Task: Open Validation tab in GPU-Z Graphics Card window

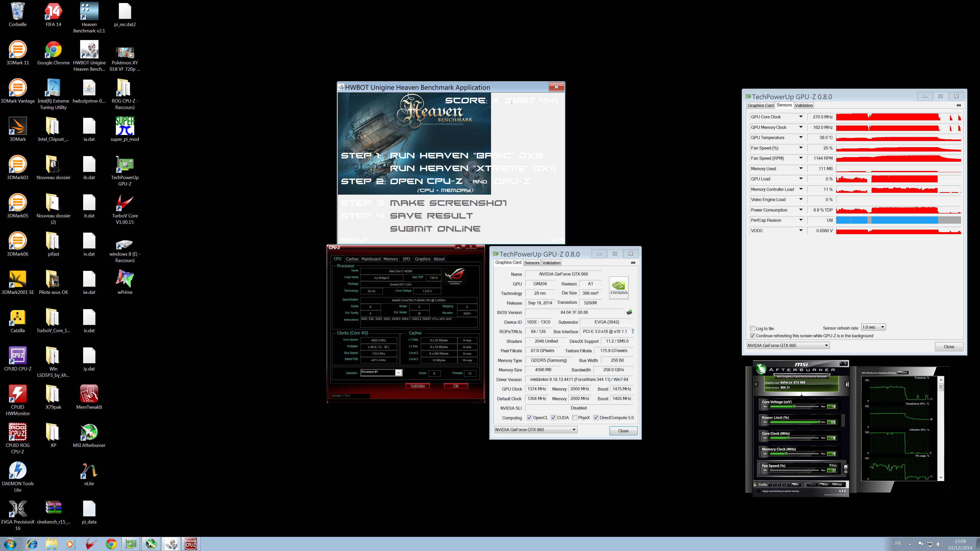Action: (x=551, y=263)
